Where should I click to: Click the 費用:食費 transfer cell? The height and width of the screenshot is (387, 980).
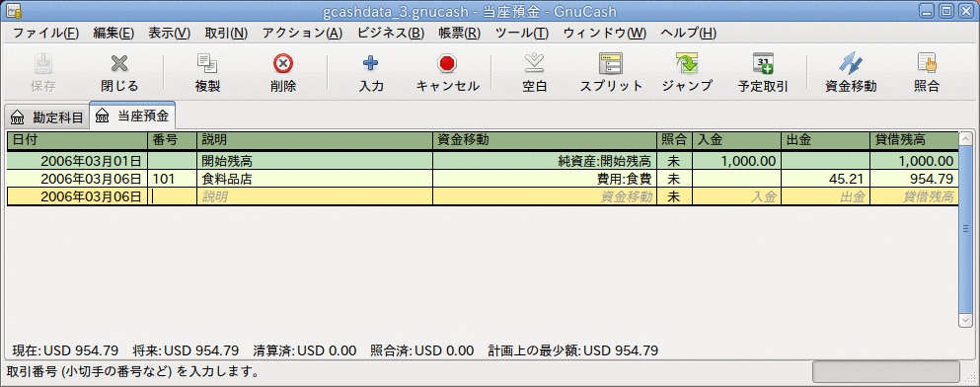pos(545,179)
